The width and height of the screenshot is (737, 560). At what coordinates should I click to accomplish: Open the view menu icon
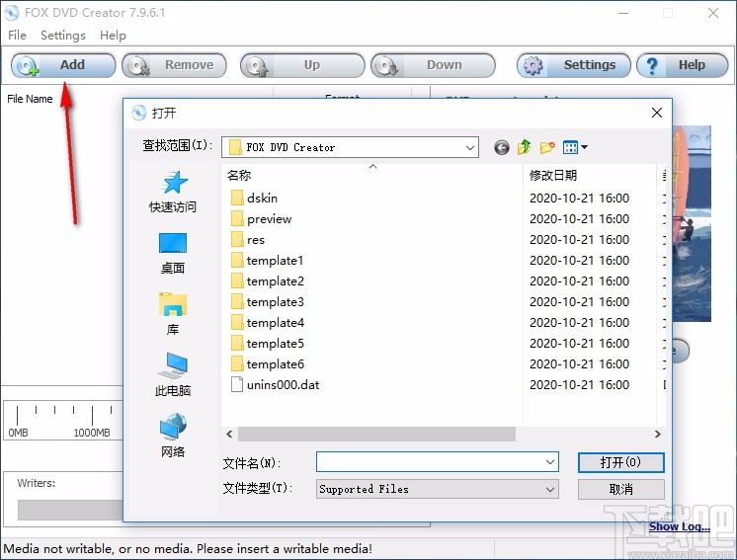tap(570, 147)
